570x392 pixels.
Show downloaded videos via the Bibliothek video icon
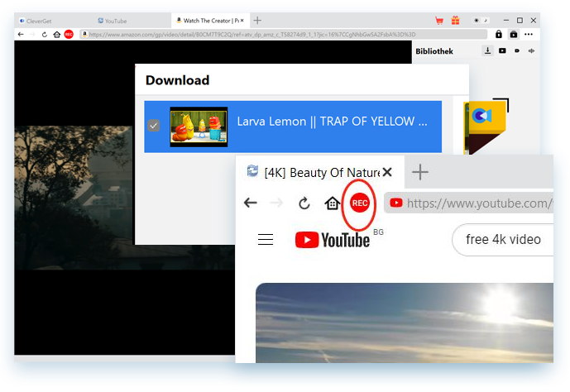[502, 51]
